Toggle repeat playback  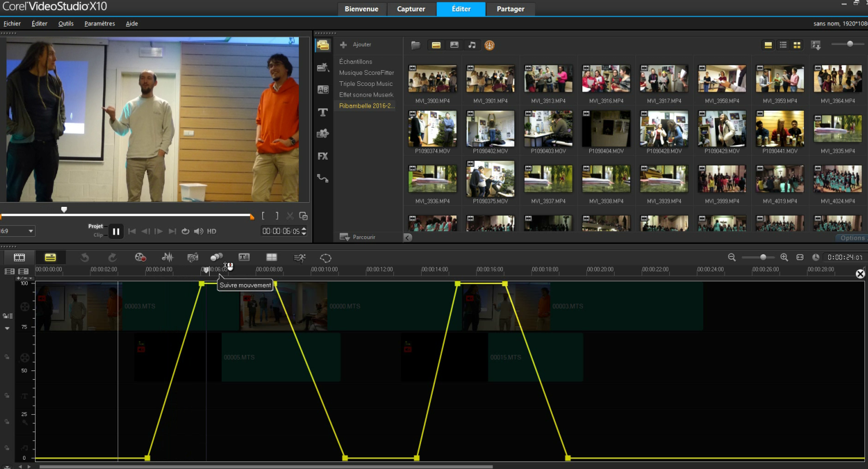coord(185,231)
